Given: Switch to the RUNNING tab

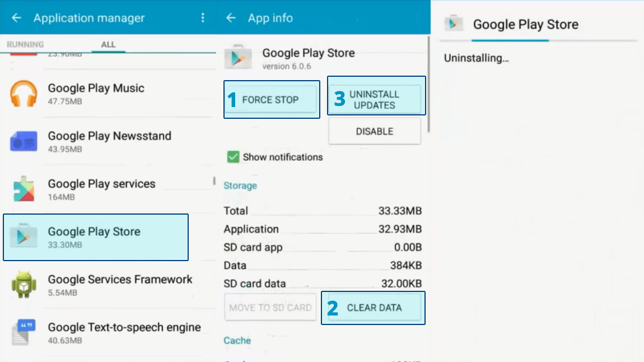Looking at the screenshot, I should (x=25, y=44).
